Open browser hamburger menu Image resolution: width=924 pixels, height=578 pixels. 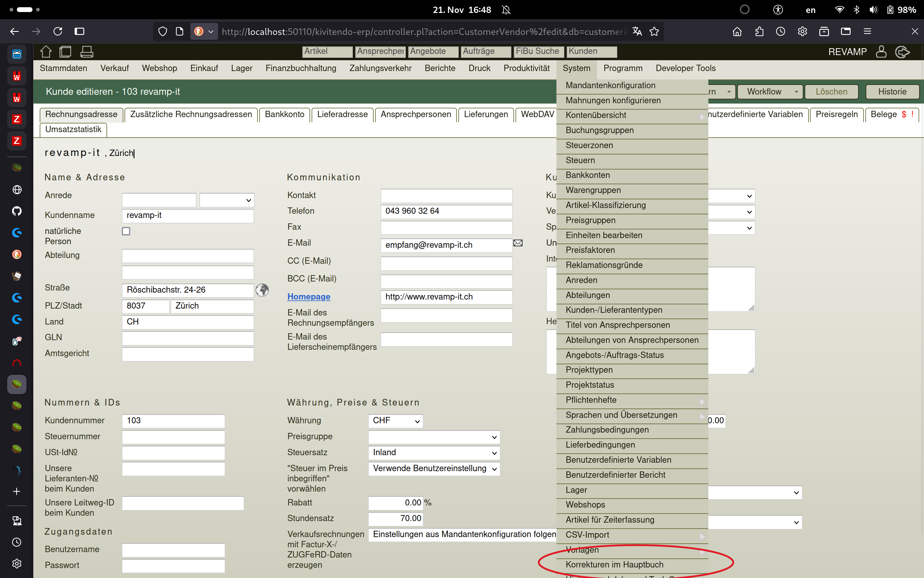coord(867,31)
